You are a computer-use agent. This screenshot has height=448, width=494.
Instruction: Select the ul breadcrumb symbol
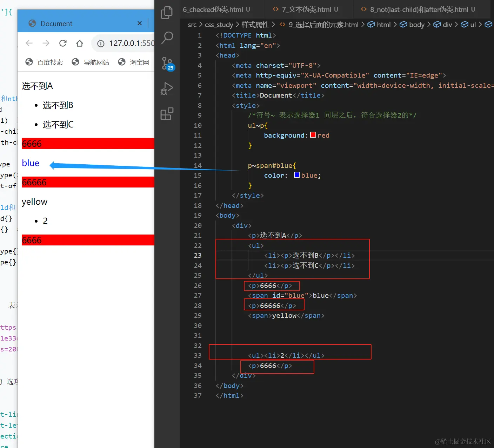tap(468, 25)
